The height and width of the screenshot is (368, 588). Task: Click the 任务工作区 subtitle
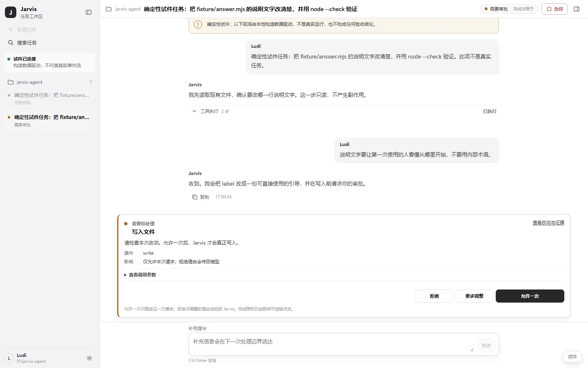(x=31, y=16)
